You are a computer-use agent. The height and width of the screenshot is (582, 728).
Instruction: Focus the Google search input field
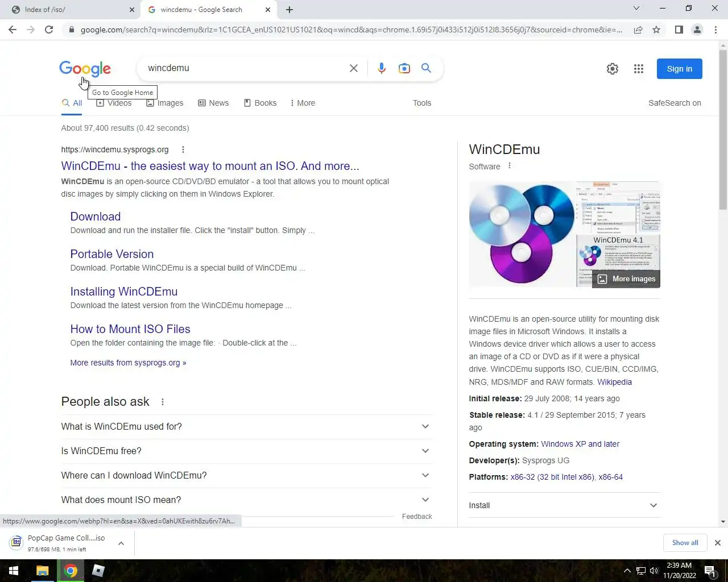tap(245, 68)
